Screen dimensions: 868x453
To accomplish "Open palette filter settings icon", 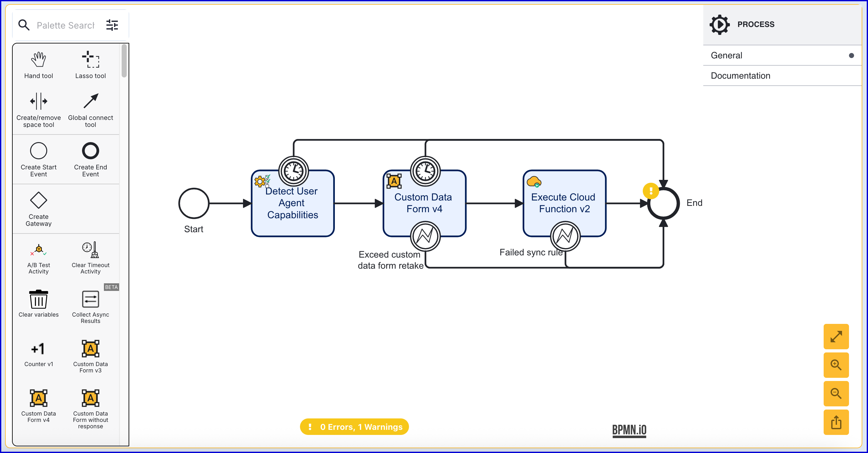I will coord(112,25).
